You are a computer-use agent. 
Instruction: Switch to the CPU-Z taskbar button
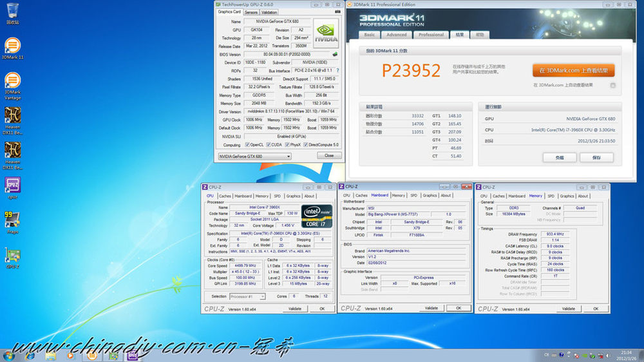pyautogui.click(x=133, y=356)
